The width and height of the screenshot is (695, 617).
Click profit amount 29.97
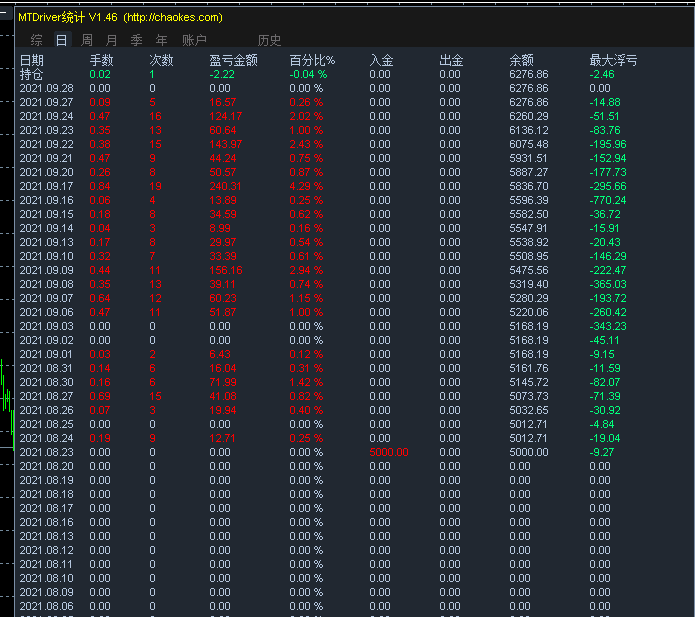click(x=223, y=242)
